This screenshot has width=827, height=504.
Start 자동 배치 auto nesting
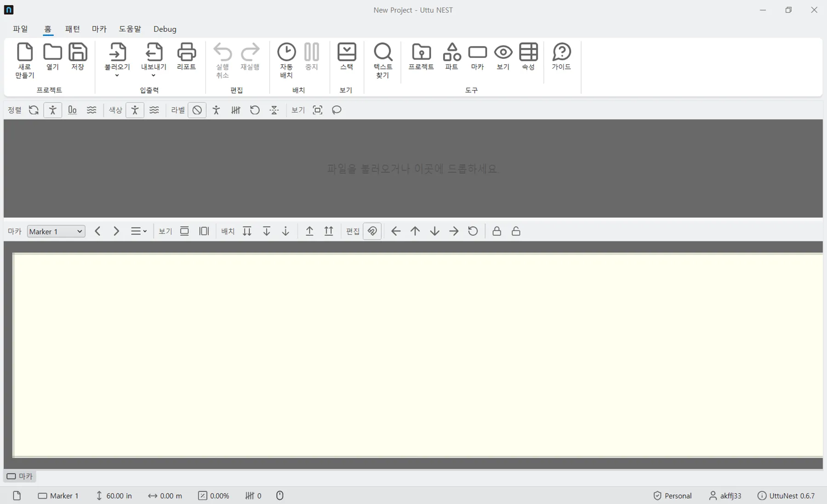point(286,60)
